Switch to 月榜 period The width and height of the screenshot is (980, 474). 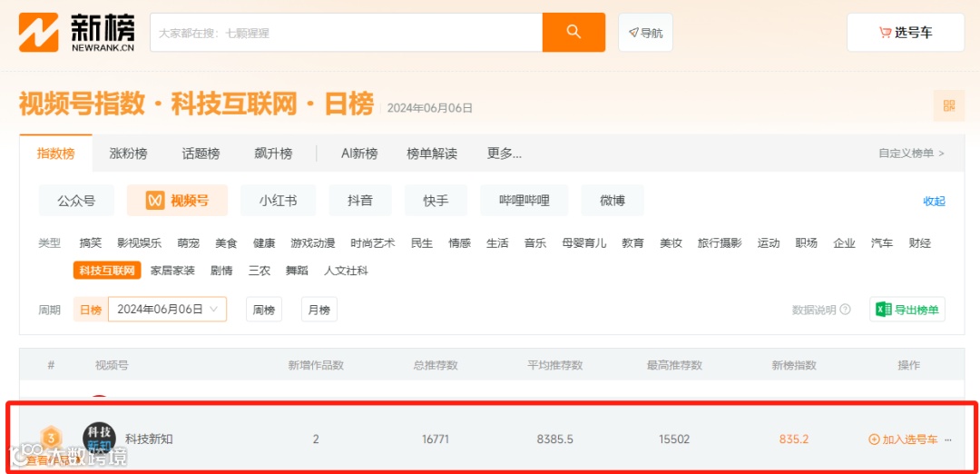coord(319,309)
